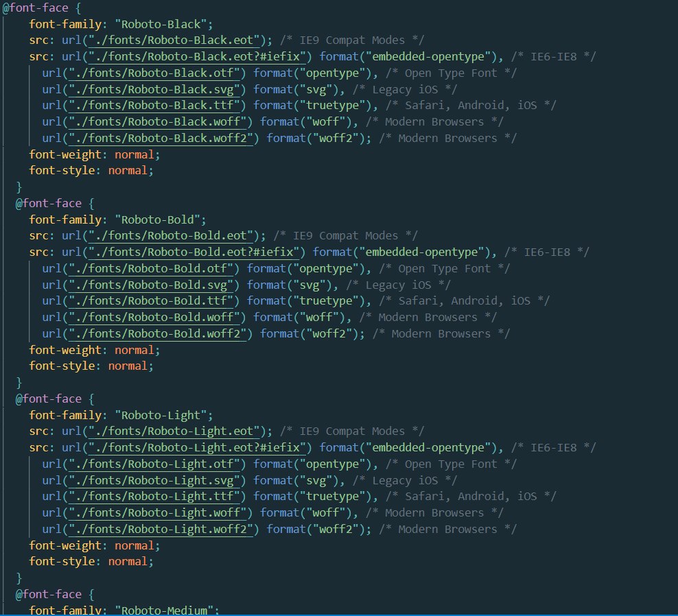Screen dimensions: 678x616
Task: Open the Roboto-Black.eot?#iefix URL
Action: [197, 57]
